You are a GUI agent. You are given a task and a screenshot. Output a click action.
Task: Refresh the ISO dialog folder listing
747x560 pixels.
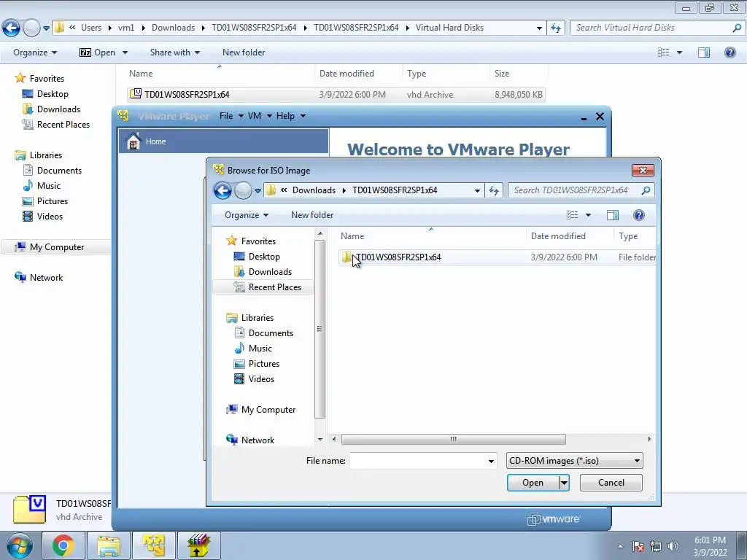click(494, 190)
